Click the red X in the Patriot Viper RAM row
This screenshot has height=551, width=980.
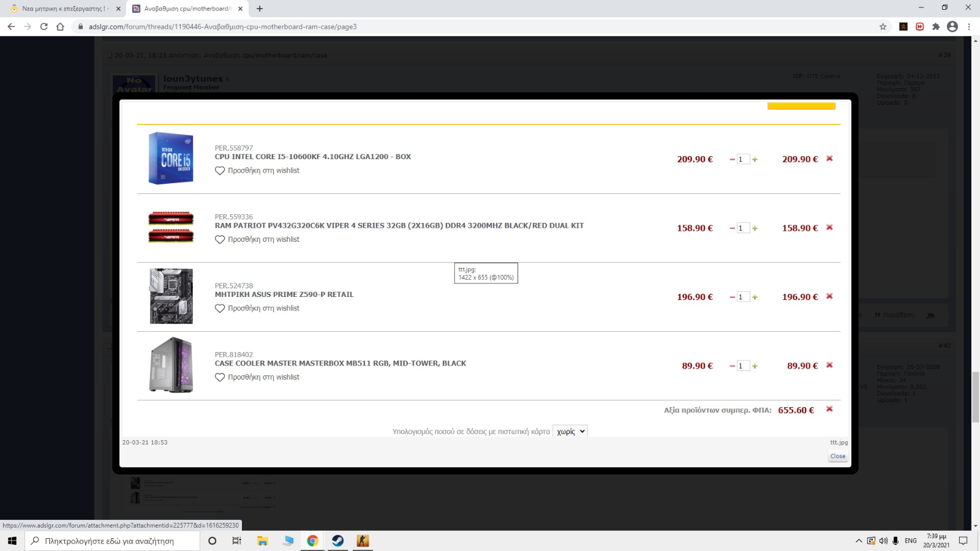tap(829, 227)
